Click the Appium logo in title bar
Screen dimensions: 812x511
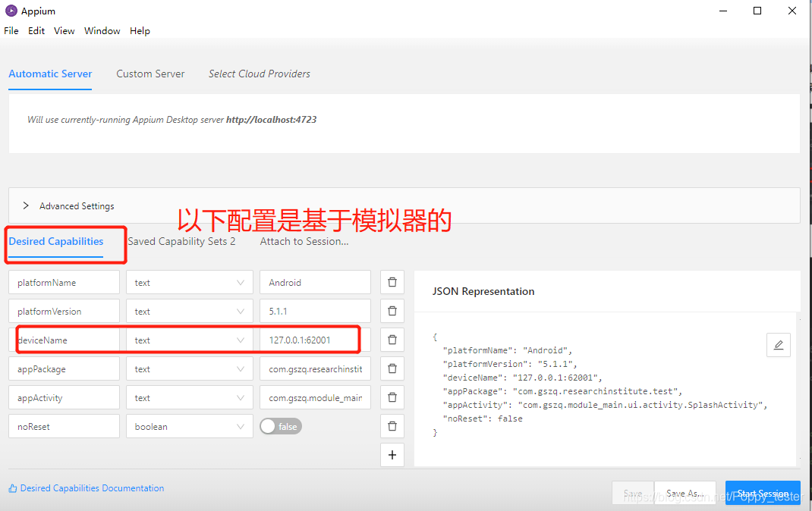pyautogui.click(x=11, y=11)
